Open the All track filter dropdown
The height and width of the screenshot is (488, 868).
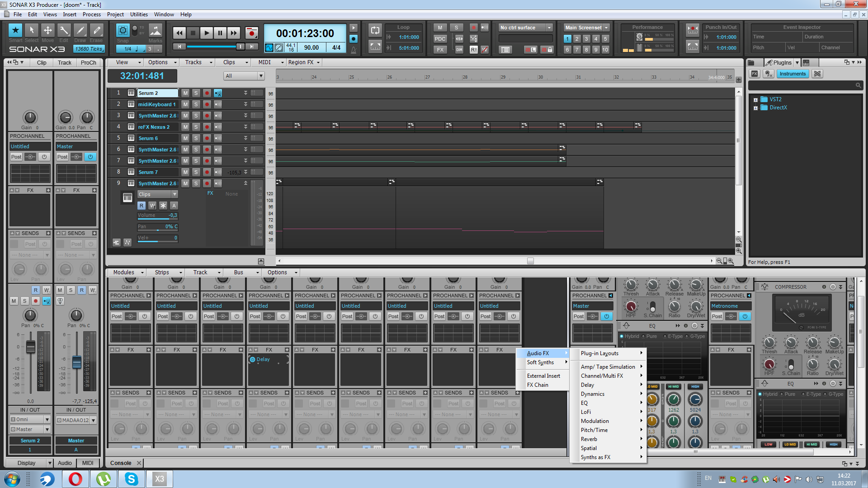(x=261, y=76)
